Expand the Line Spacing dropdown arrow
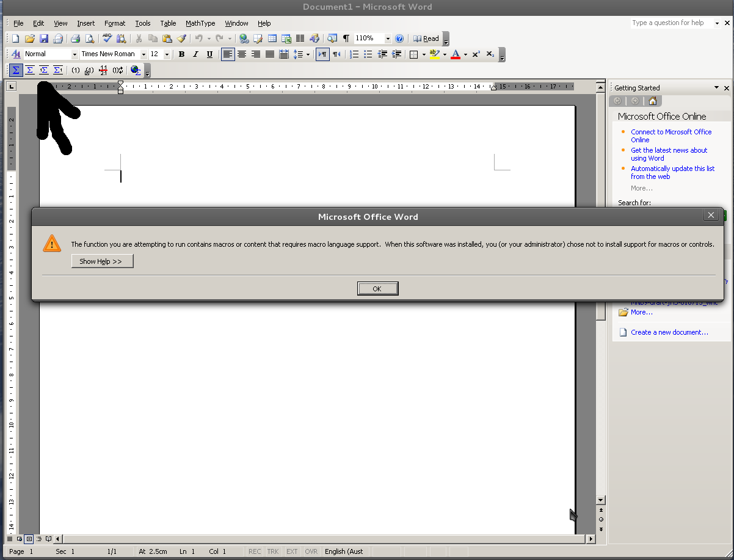This screenshot has width=734, height=560. pos(308,54)
